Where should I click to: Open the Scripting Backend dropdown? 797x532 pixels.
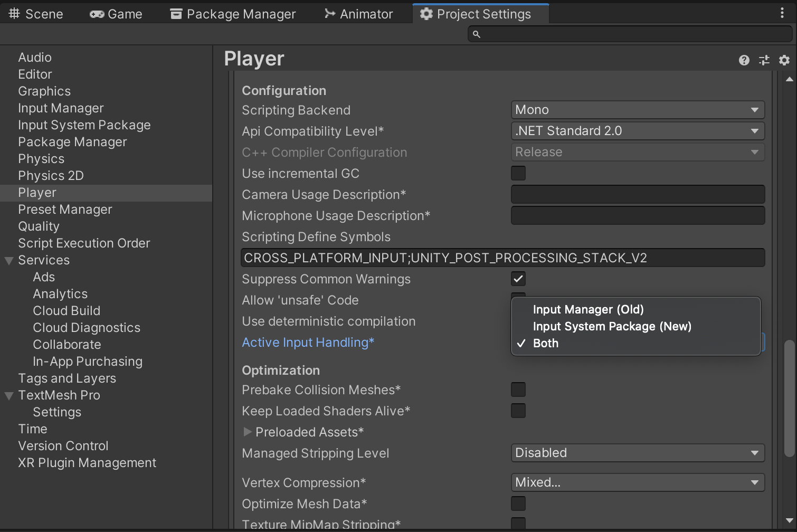pyautogui.click(x=637, y=110)
